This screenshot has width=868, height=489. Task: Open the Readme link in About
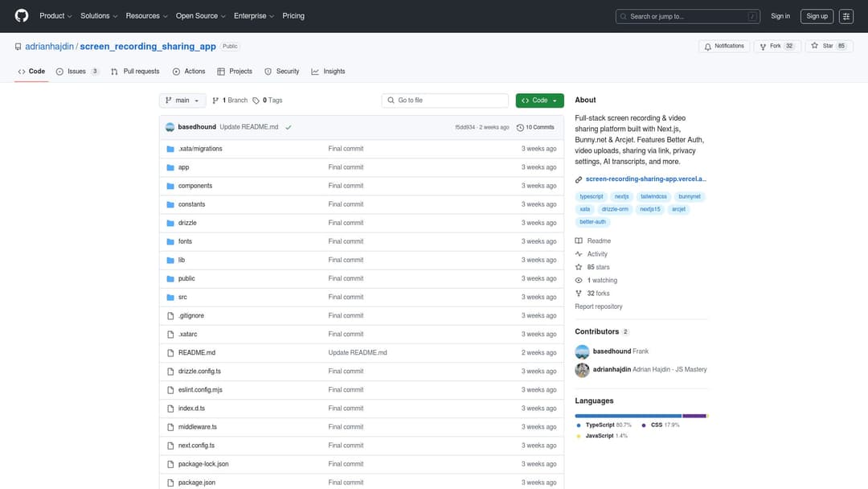tap(599, 241)
